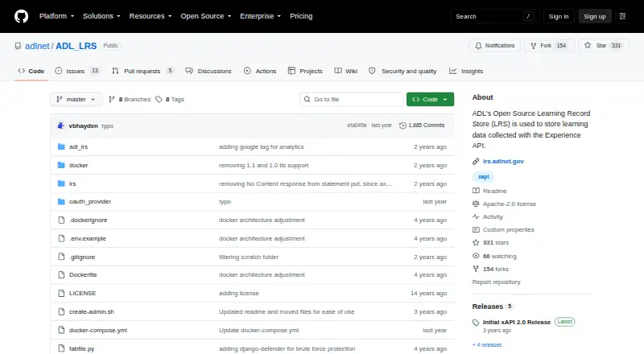Image resolution: width=644 pixels, height=354 pixels.
Task: Open the green Code dropdown button
Action: point(430,100)
